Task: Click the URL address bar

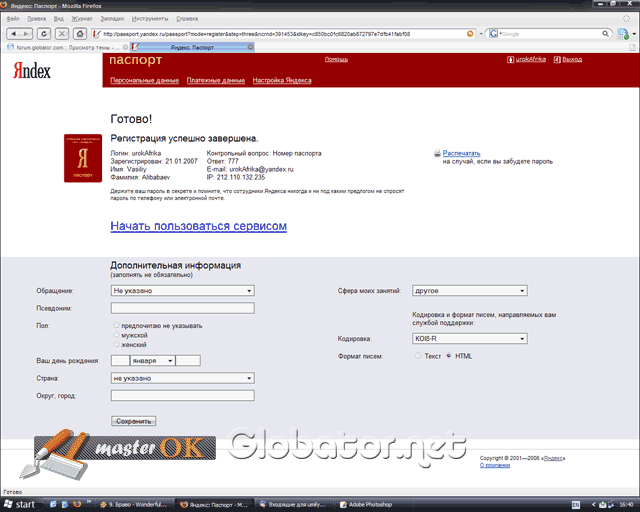Action: coord(284,34)
